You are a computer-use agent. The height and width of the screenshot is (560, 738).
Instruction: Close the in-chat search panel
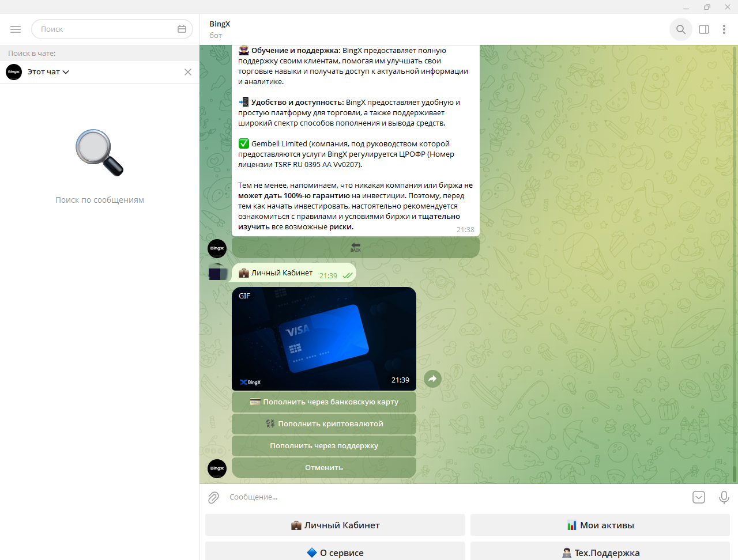pos(188,72)
